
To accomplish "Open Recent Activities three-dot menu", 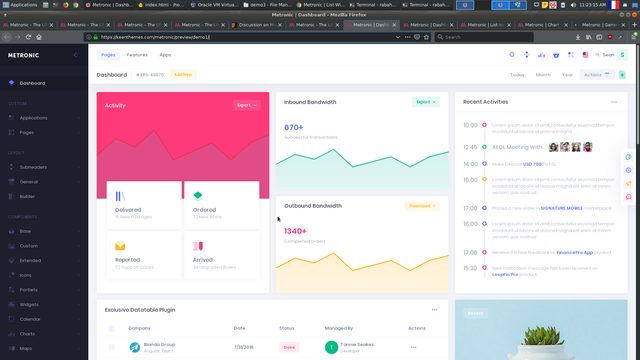I will [614, 102].
